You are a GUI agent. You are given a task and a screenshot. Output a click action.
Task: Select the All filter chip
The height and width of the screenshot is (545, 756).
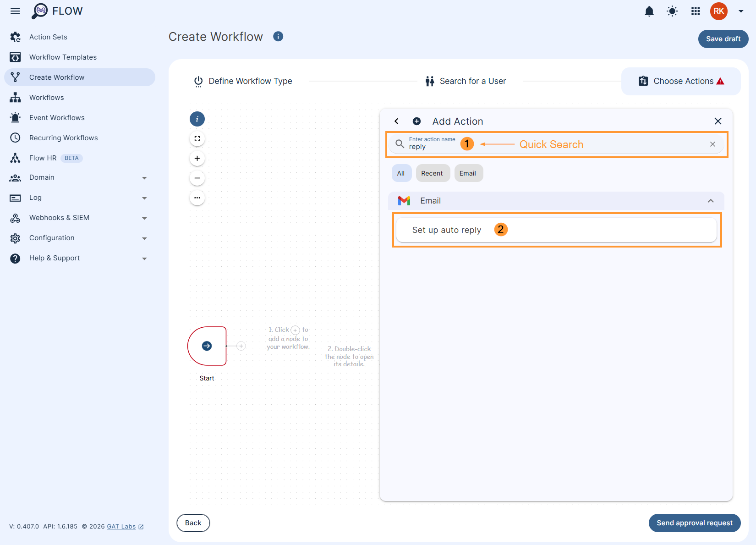401,173
